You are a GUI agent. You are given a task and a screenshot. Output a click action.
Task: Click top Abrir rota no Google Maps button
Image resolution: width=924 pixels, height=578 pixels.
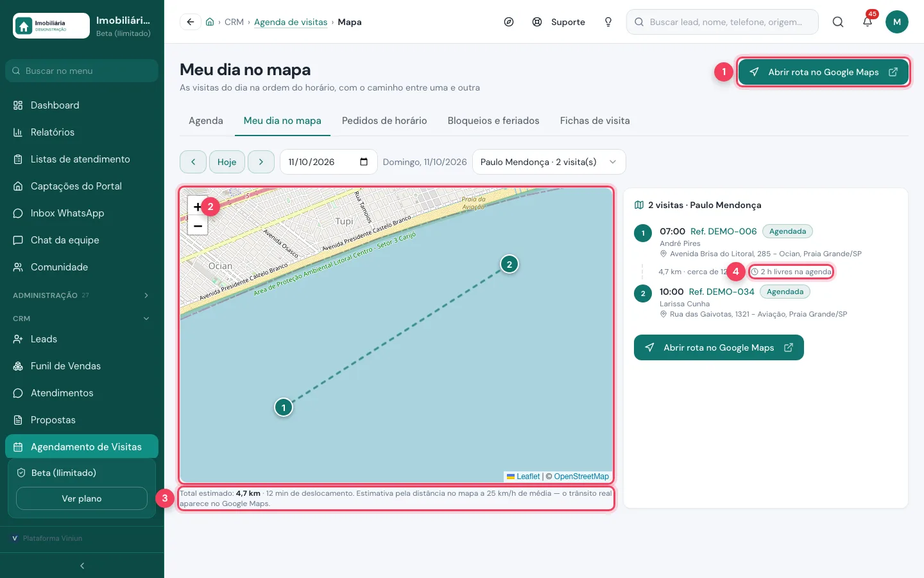point(823,72)
